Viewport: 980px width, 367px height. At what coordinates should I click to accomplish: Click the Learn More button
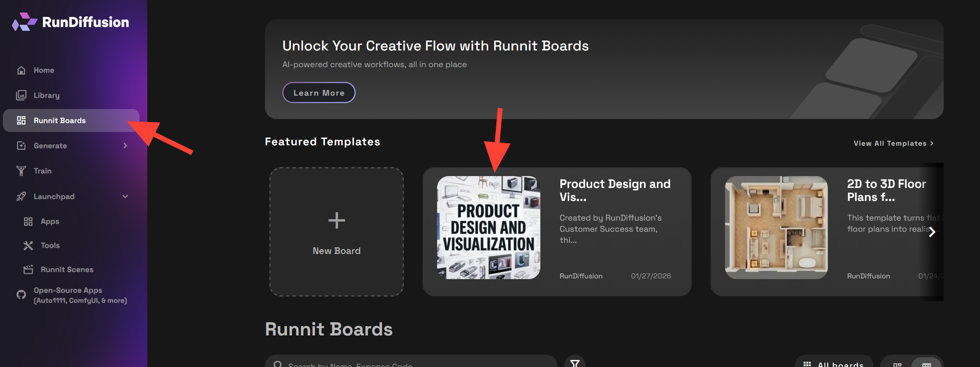[x=318, y=93]
